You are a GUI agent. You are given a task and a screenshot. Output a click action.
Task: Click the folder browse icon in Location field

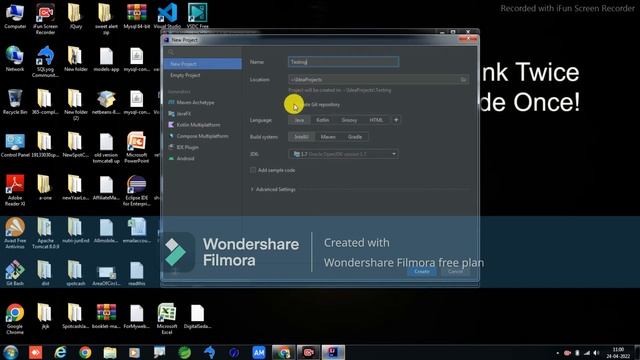coord(463,80)
